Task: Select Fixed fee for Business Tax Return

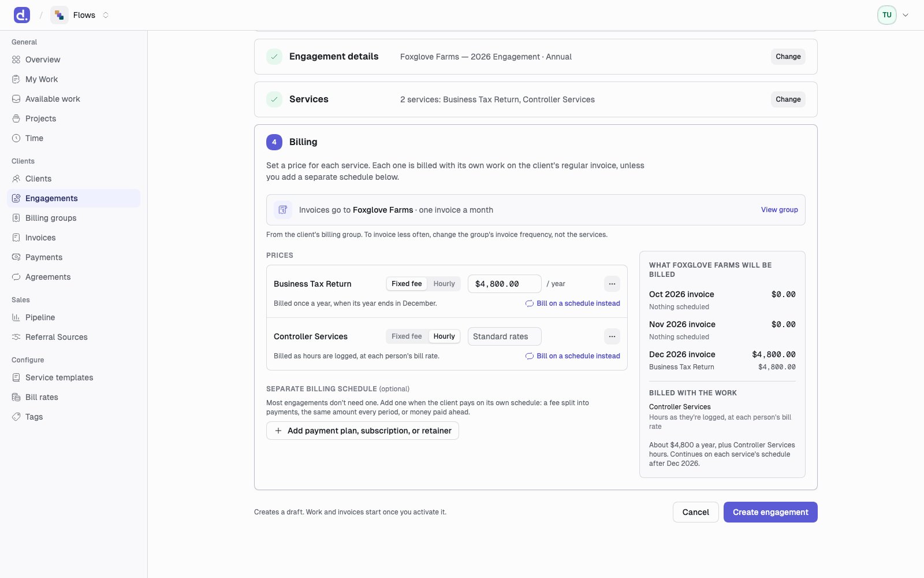Action: click(x=407, y=284)
